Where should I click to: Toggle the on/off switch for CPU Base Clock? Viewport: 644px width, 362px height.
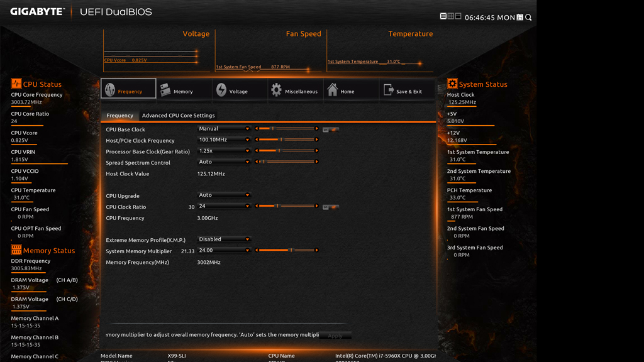coord(330,129)
